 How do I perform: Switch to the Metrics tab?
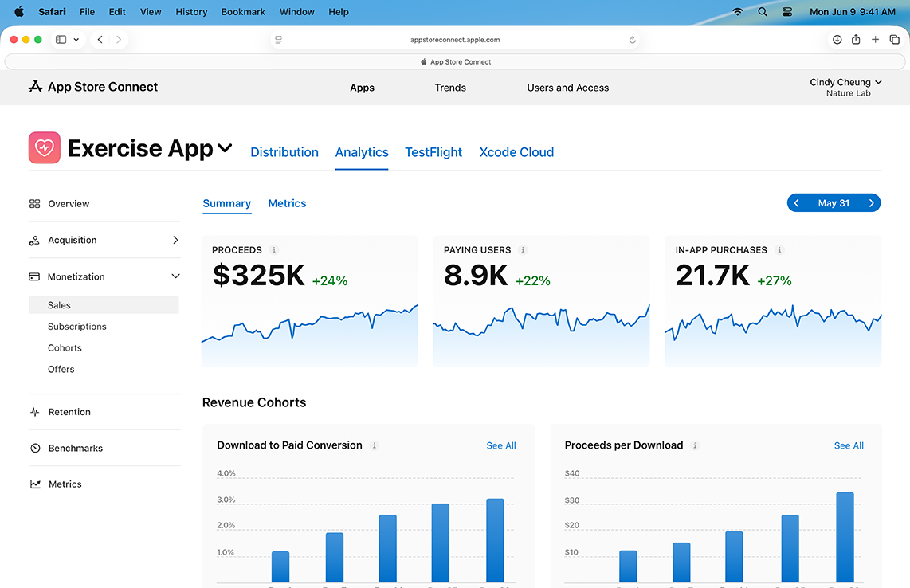287,203
